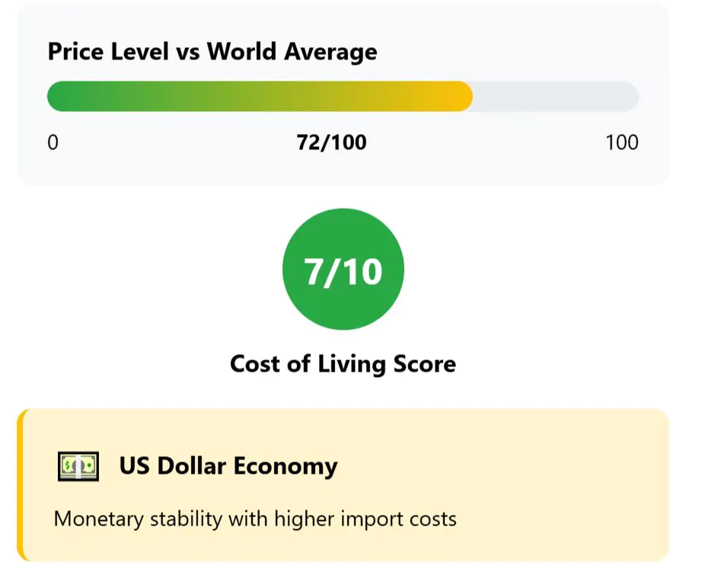Click the word Average in the top heading
Screen dimensions: 702x588
331,52
